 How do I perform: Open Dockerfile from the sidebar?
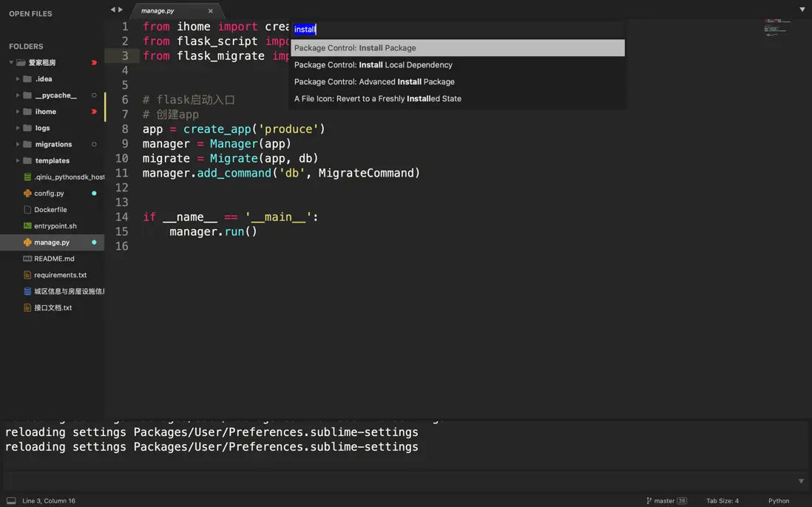coord(50,210)
